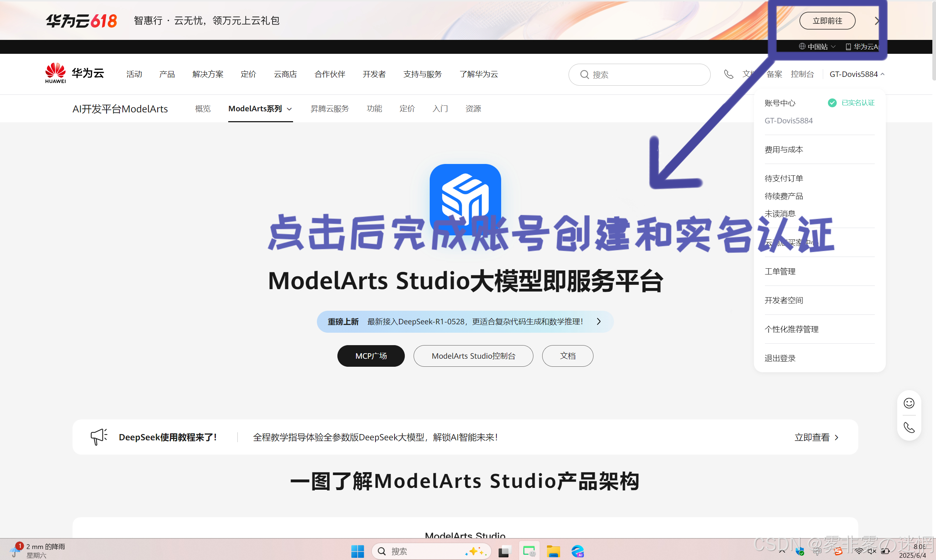The image size is (936, 560).
Task: Open the 产品 navigation menu
Action: (x=167, y=74)
